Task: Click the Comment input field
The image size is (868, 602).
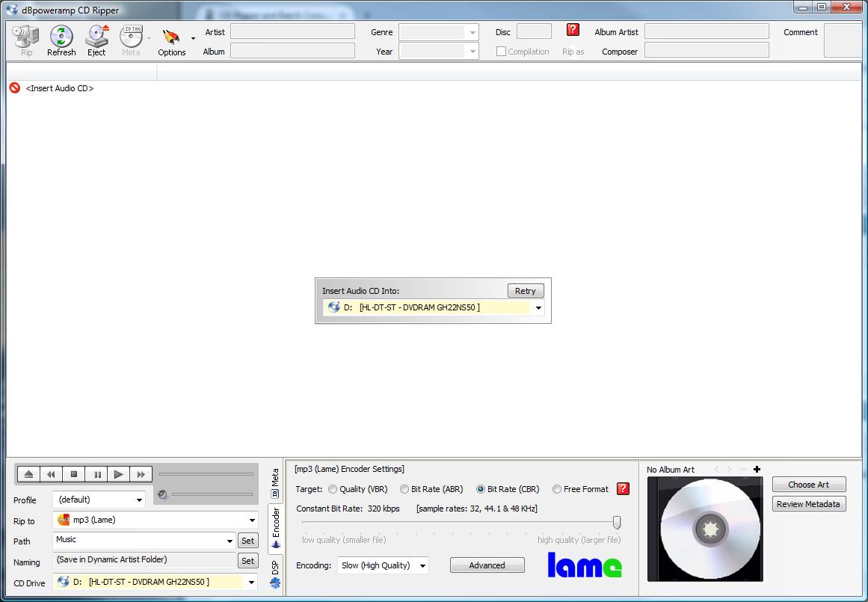Action: point(843,40)
